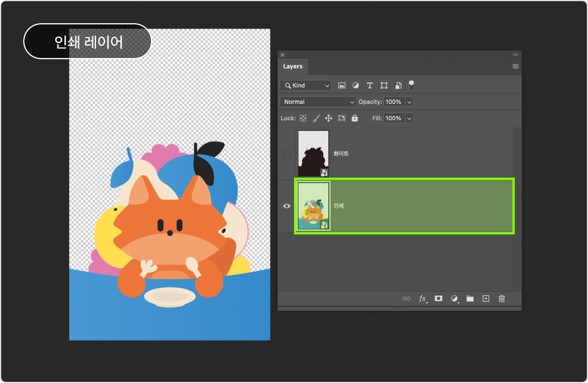Select the 화이트 layer thumbnail
This screenshot has width=588, height=383.
tap(313, 153)
